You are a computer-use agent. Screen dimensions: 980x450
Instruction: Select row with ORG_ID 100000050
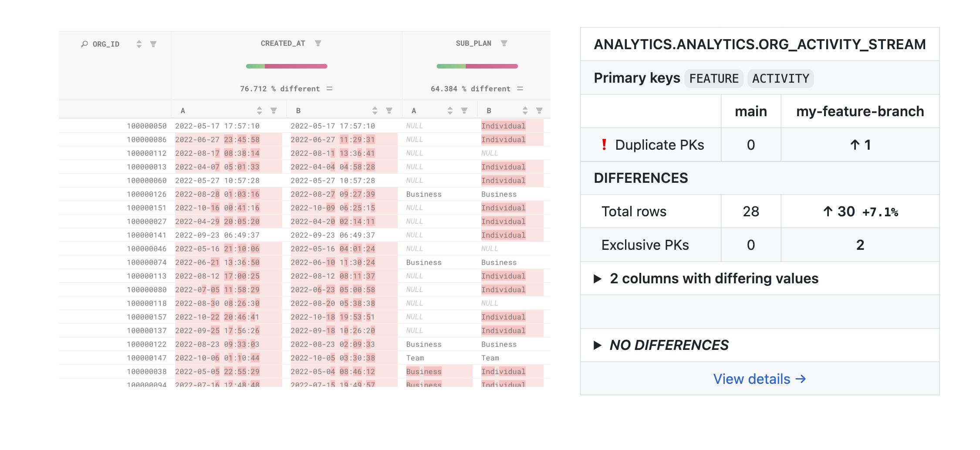click(304, 126)
